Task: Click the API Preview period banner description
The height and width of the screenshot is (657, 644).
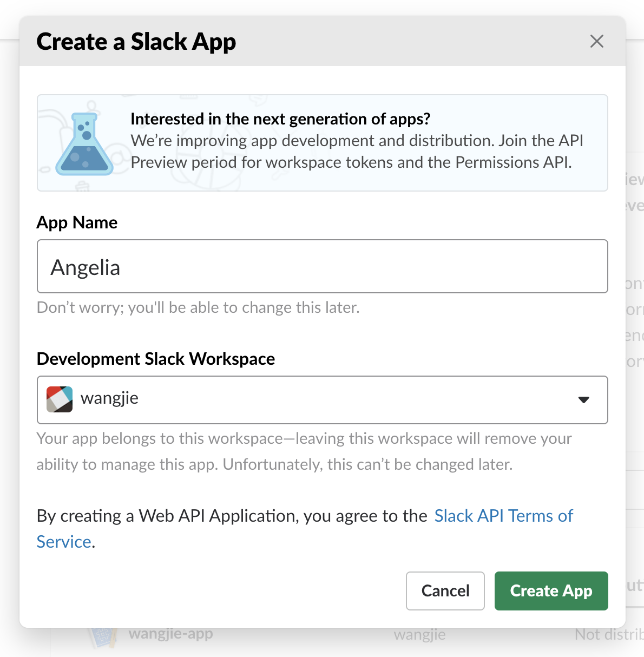Action: [356, 152]
